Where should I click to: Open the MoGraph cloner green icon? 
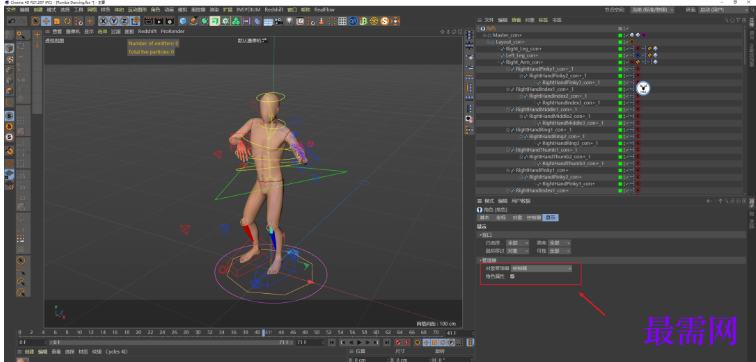tap(236, 21)
